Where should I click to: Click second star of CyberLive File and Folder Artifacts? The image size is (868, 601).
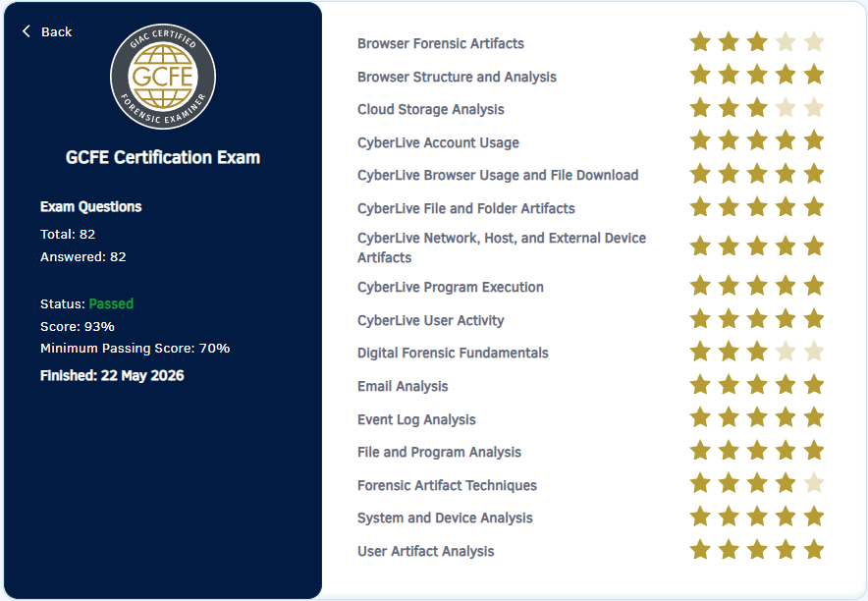729,207
